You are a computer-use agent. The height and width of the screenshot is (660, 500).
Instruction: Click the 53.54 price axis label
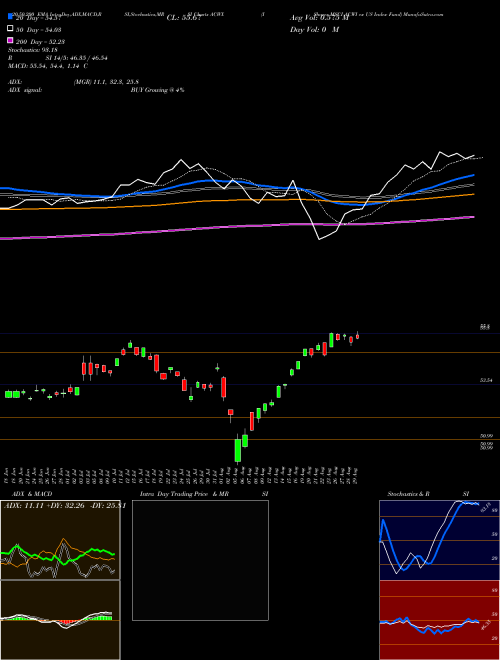[x=486, y=380]
